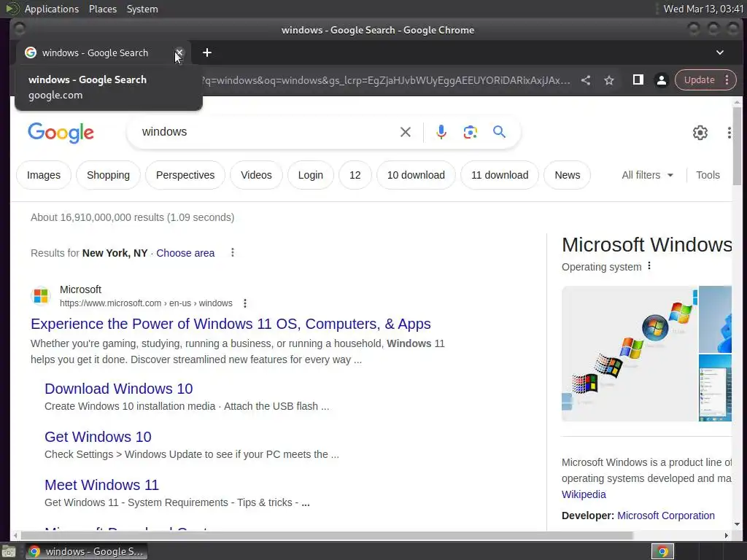Screen dimensions: 747x560
Task: Click the Microsoft Windows panel title
Action: (x=646, y=245)
